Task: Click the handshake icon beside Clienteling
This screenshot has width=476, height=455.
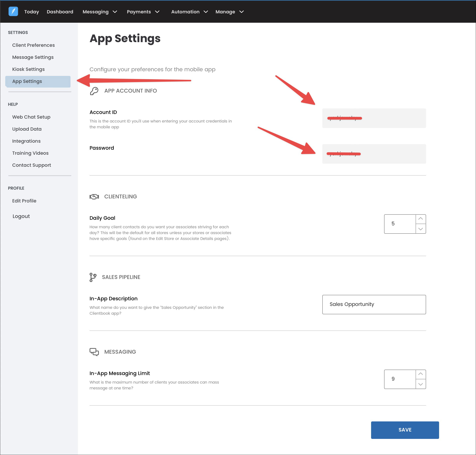Action: pos(94,196)
